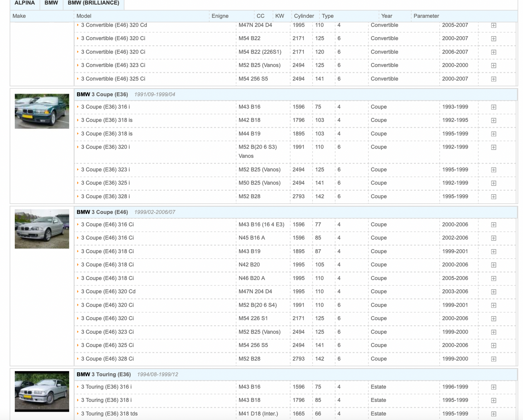Click plus icon for 3 Coupe (E36) 316 i

click(x=493, y=107)
